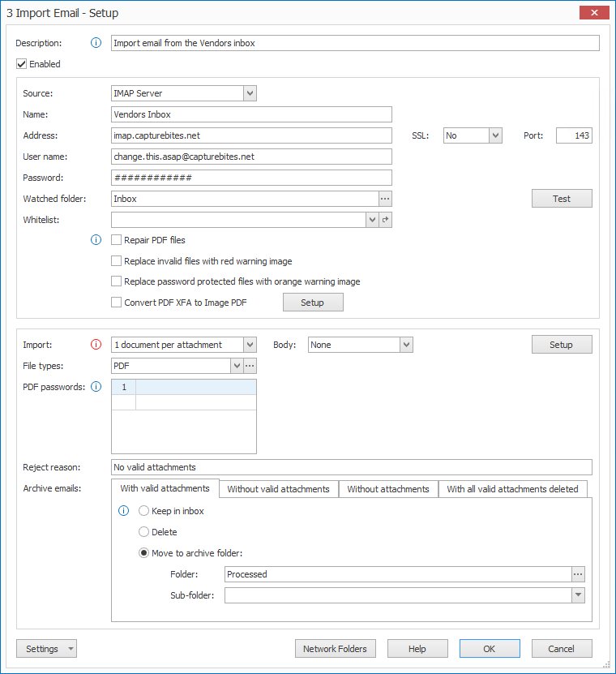616x674 pixels.
Task: Select the Delete radio button
Action: tap(144, 532)
